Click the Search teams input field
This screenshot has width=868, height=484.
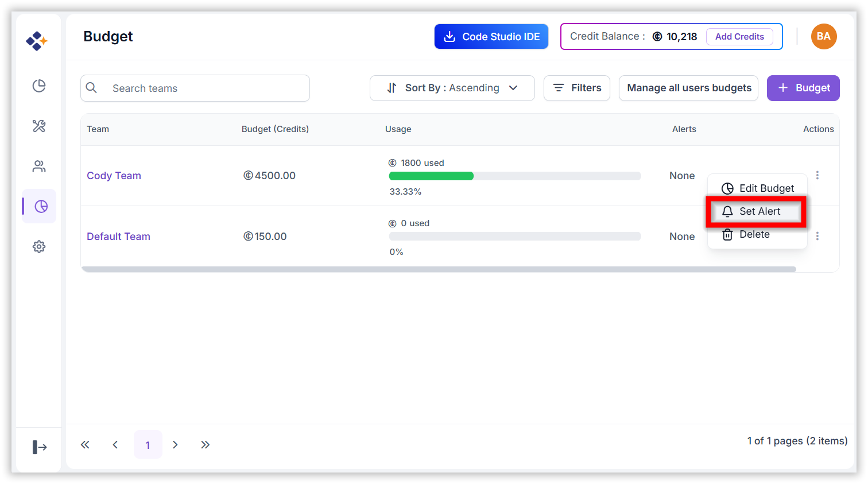[195, 88]
